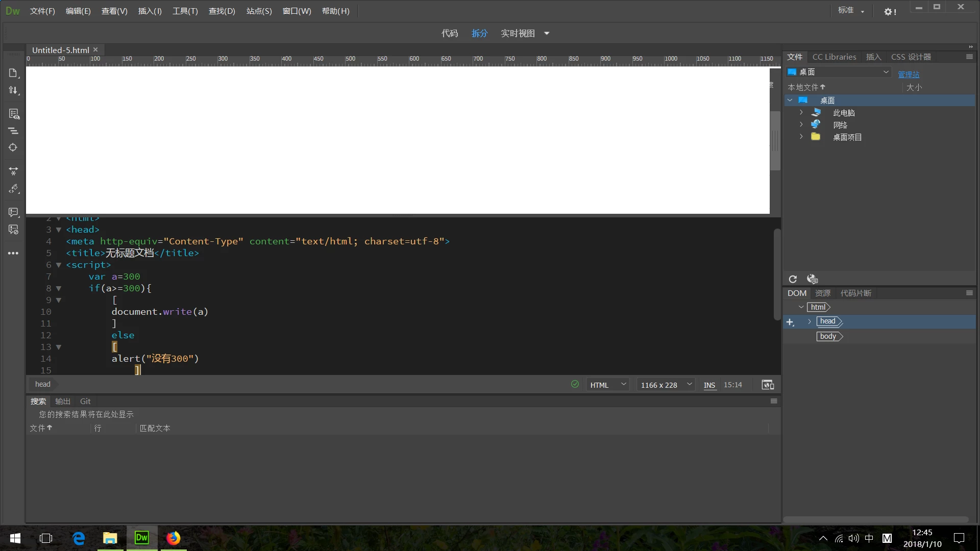Viewport: 980px width, 551px height.
Task: Click the green lint status checkmark icon
Action: (575, 384)
